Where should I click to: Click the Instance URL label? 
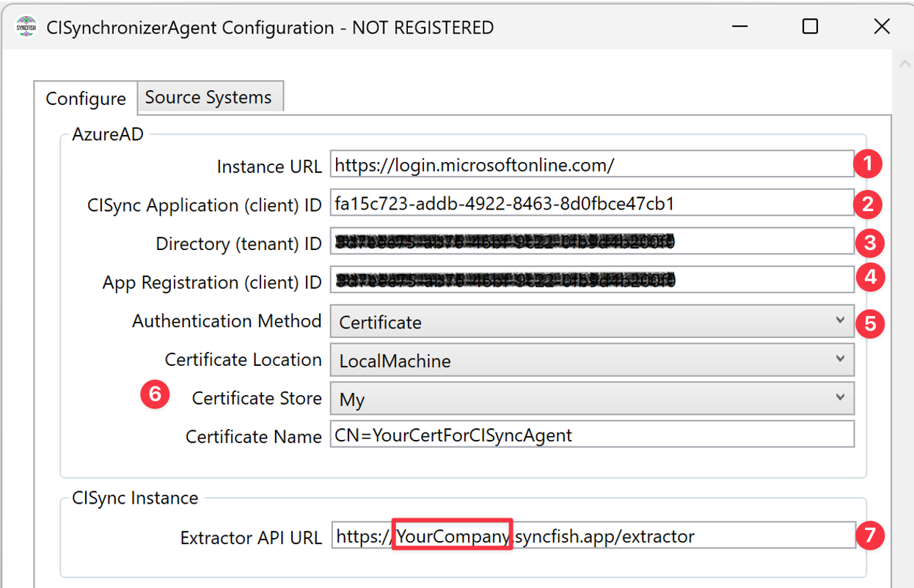point(269,166)
